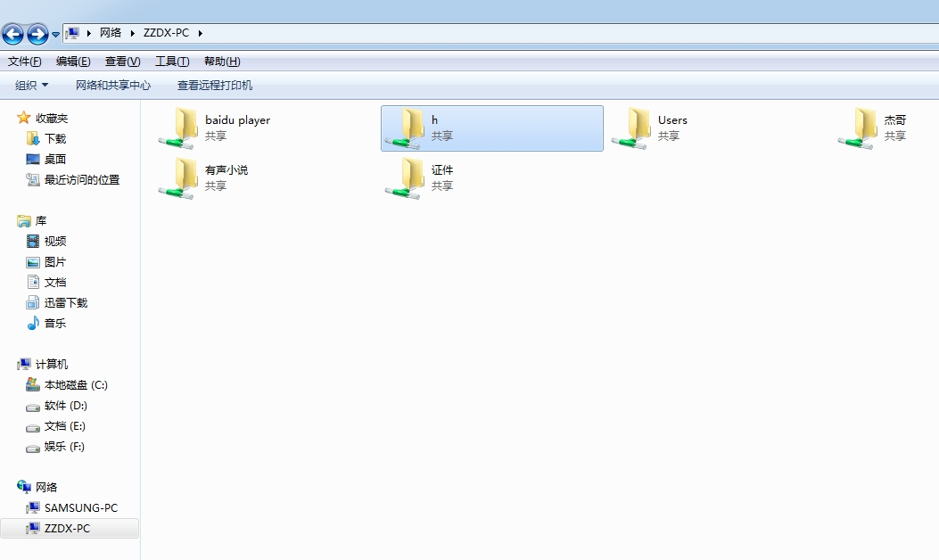Open recent locations dropdown next to Forward
The height and width of the screenshot is (560, 939).
click(55, 35)
